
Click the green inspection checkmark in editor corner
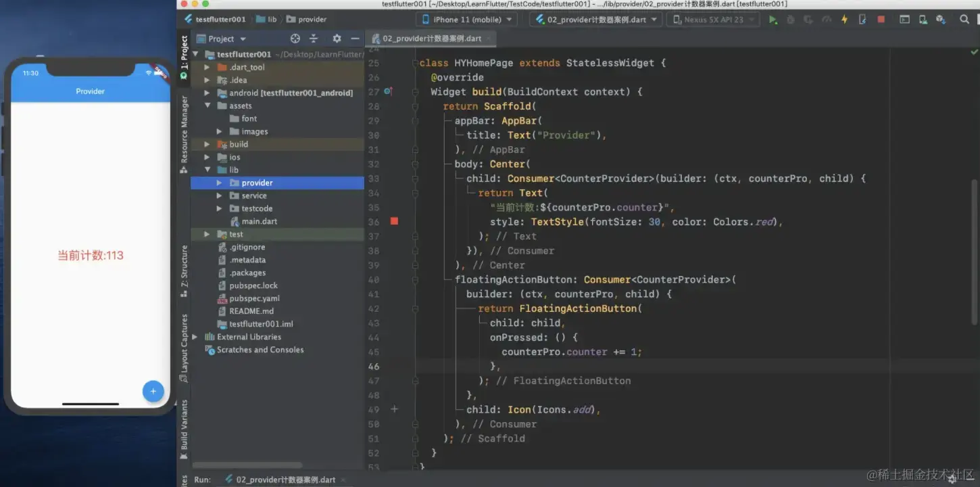click(x=974, y=51)
